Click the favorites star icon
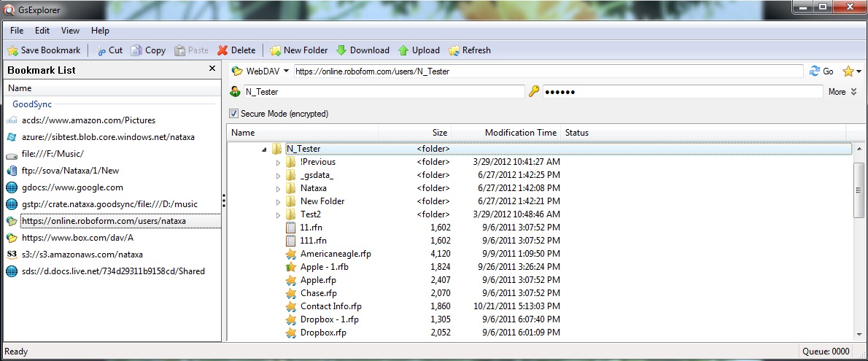 point(848,71)
